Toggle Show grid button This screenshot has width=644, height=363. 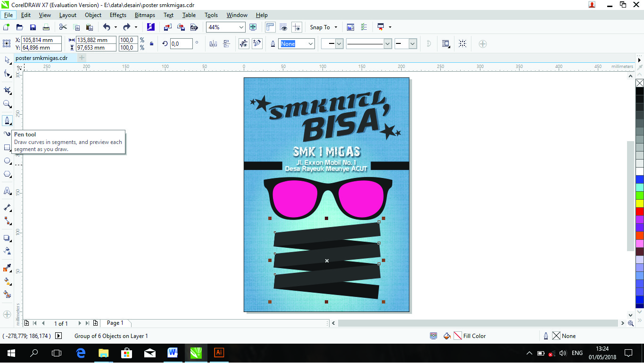click(283, 27)
